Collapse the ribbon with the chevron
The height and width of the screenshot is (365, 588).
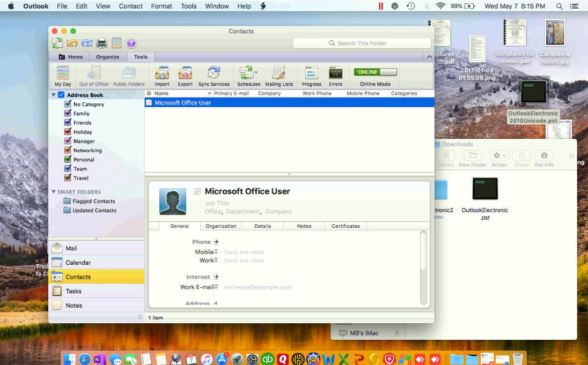pyautogui.click(x=429, y=57)
